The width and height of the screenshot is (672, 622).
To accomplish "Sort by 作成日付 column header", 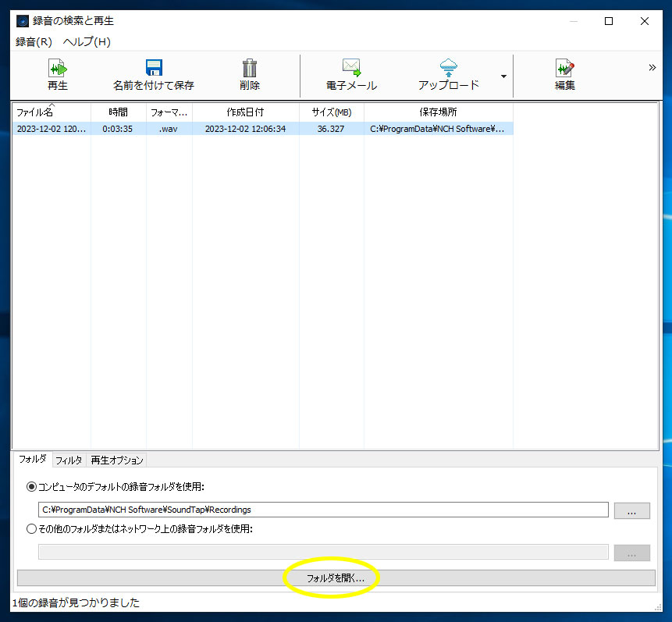I will (246, 112).
